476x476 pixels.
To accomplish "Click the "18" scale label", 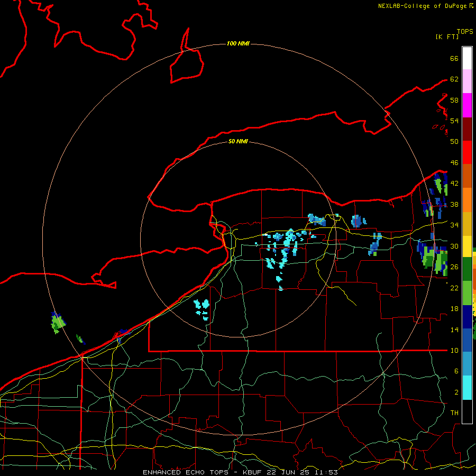I will pyautogui.click(x=454, y=309).
